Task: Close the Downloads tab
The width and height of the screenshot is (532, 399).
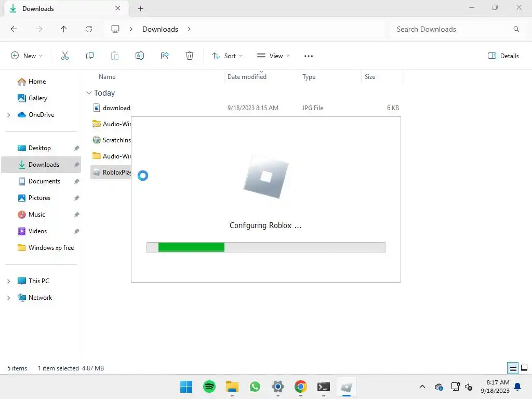Action: [118, 8]
